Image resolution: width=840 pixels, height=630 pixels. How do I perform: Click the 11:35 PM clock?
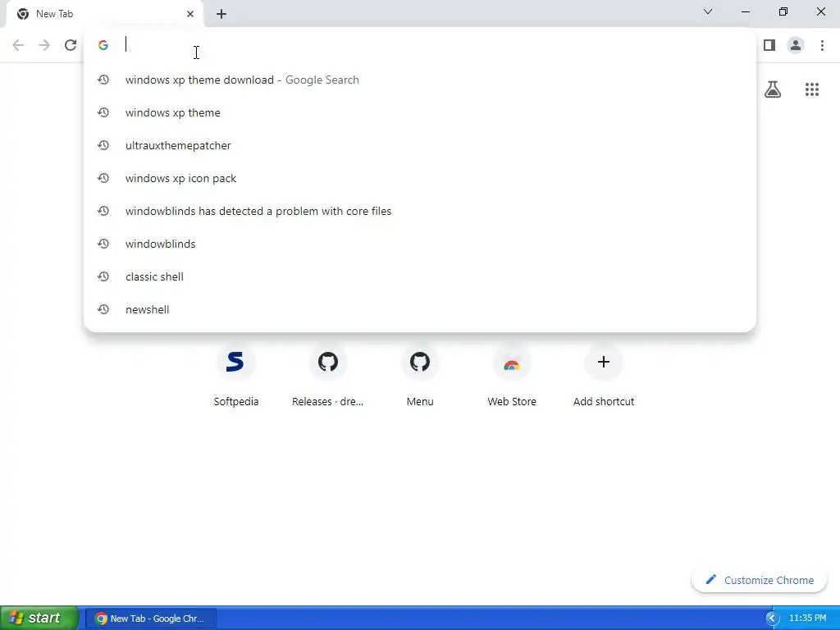(808, 619)
